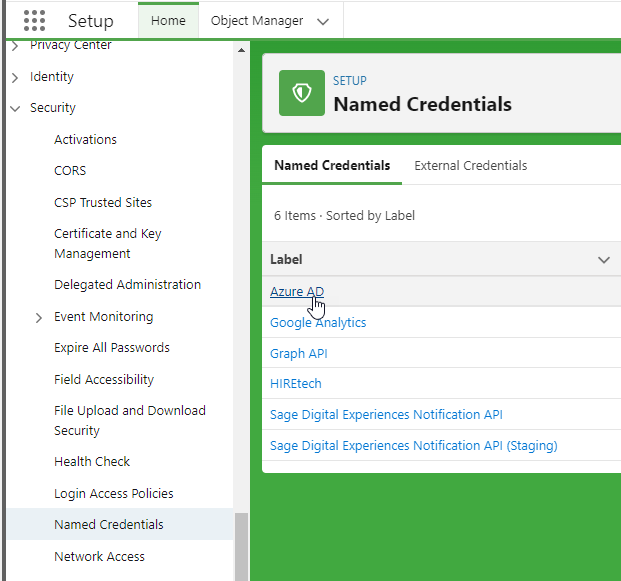Open the Azure AD named credential
Screen dimensions: 621x581
coord(296,292)
